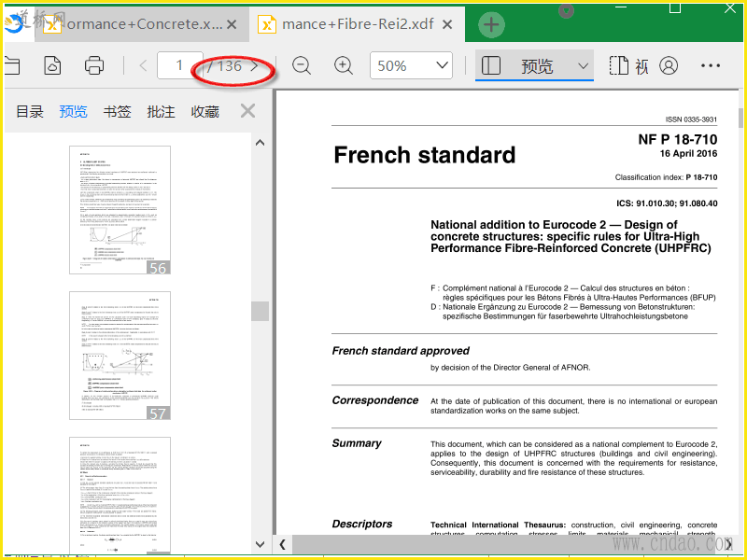Zoom out with the minus magnifier
Image resolution: width=747 pixels, height=560 pixels.
[x=302, y=65]
